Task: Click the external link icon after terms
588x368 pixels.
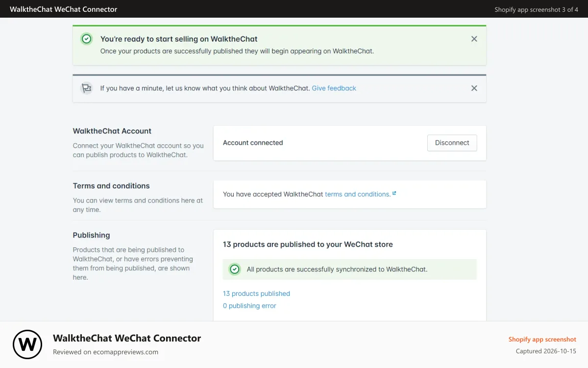Action: click(394, 193)
